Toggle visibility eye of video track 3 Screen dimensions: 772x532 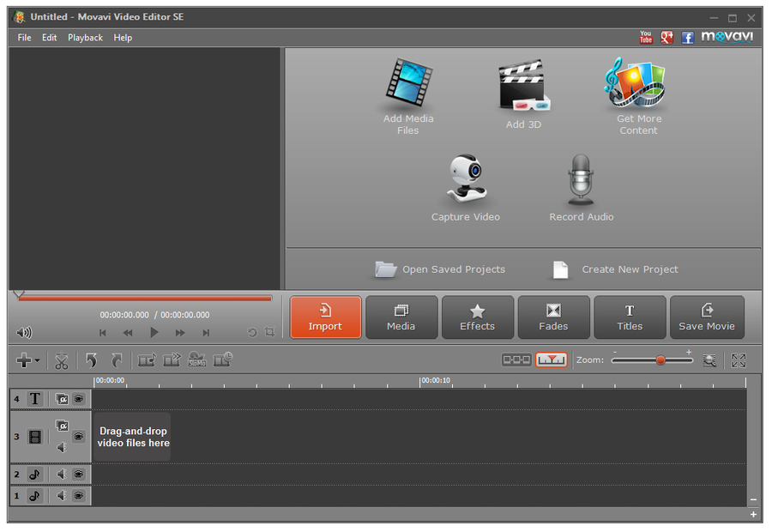click(x=79, y=437)
